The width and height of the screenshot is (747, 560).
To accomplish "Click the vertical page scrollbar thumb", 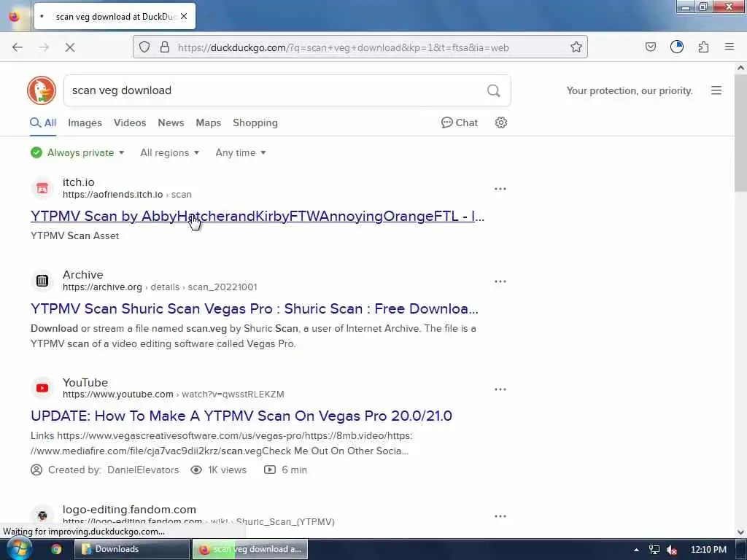I will coord(740,133).
